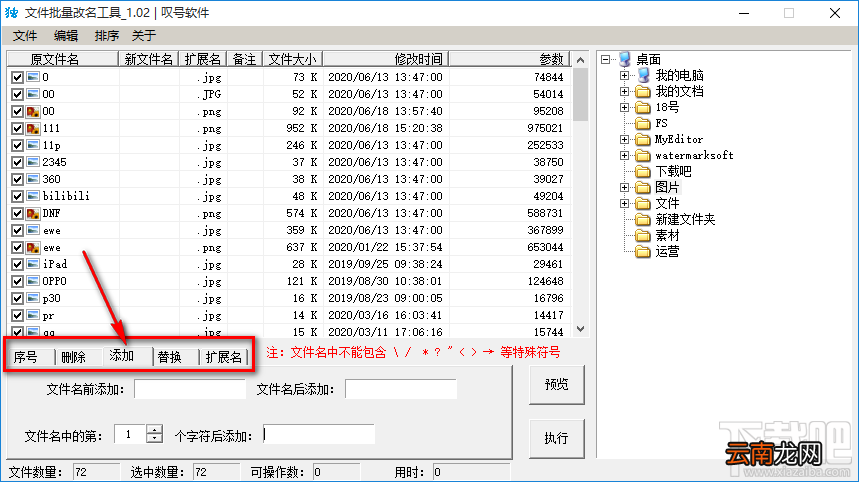Click the jpg file icon of row 0
This screenshot has width=859, height=482.
[x=33, y=77]
